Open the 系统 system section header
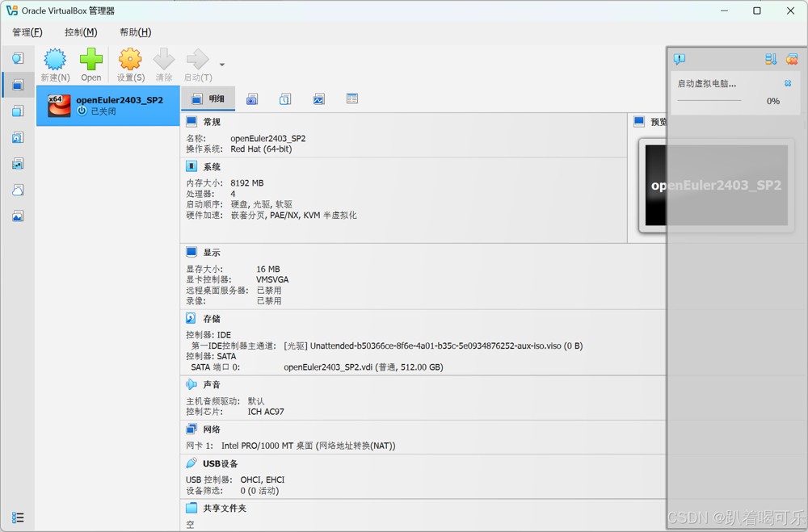Image resolution: width=808 pixels, height=532 pixels. [x=212, y=167]
